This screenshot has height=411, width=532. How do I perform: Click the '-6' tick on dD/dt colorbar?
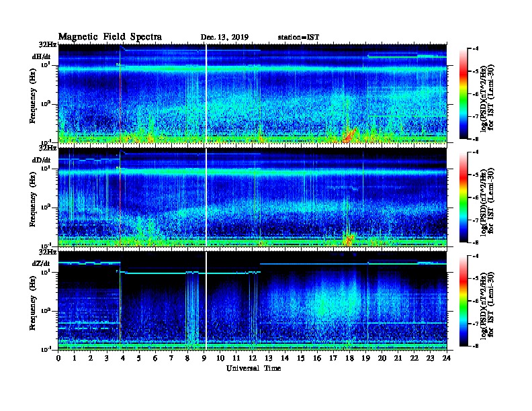tap(476, 197)
